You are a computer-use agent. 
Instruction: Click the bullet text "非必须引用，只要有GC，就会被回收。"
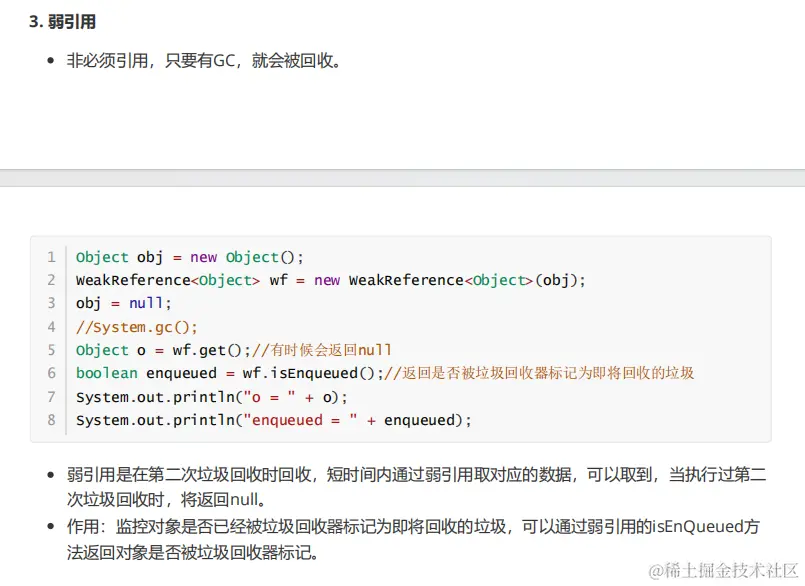[204, 61]
